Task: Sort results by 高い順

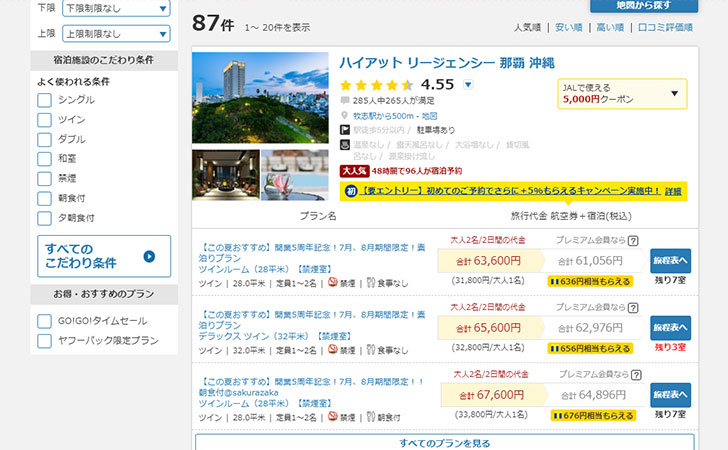Action: coord(610,27)
